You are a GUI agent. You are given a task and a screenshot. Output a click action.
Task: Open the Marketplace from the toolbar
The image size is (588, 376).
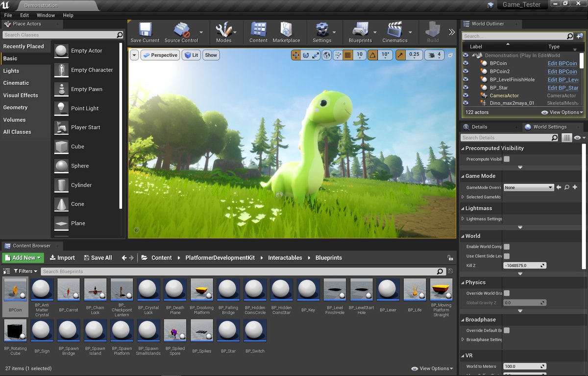coord(286,32)
